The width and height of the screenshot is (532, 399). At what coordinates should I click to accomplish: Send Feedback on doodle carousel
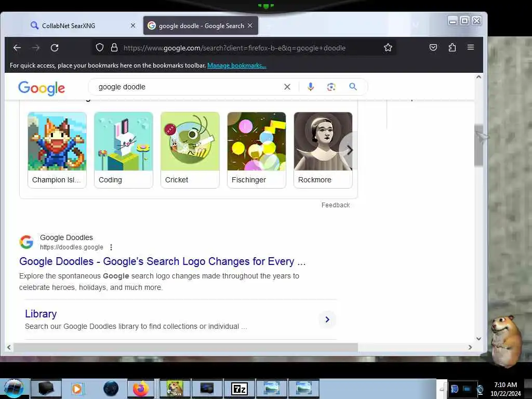336,205
